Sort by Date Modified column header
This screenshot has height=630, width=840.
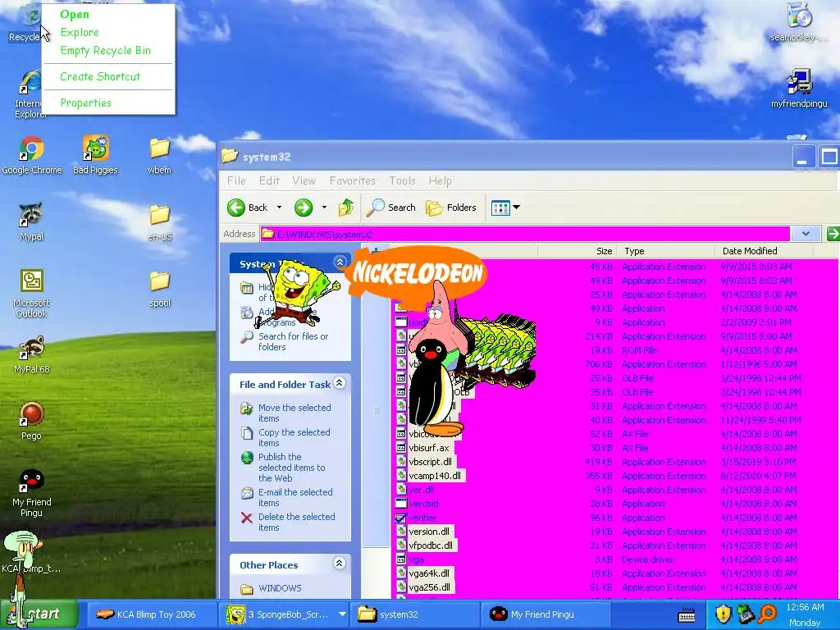tap(764, 251)
